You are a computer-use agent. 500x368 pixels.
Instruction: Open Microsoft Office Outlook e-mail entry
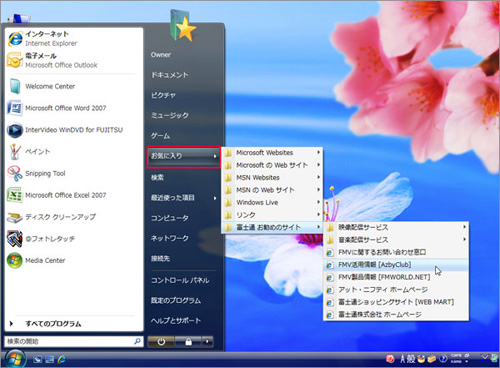[74, 60]
